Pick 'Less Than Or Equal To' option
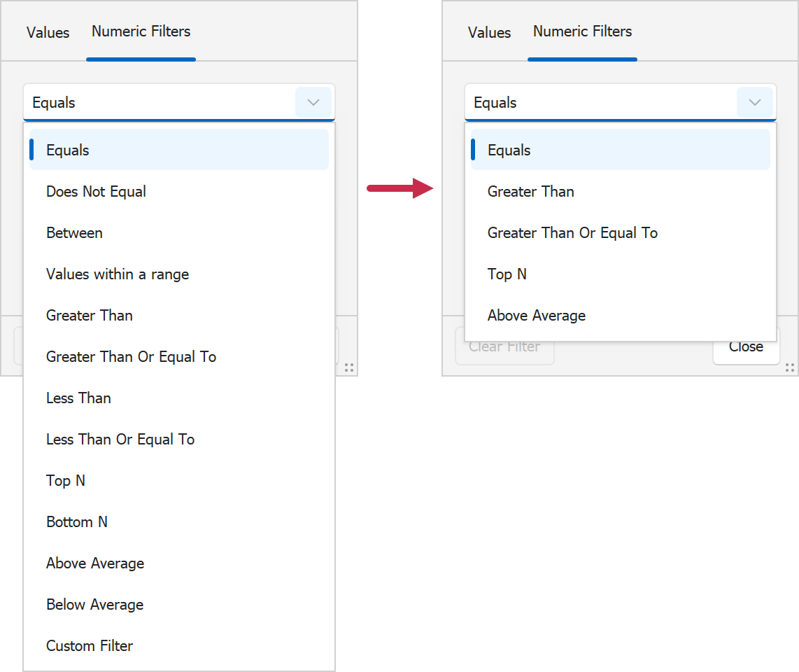Image resolution: width=799 pixels, height=672 pixels. point(120,440)
